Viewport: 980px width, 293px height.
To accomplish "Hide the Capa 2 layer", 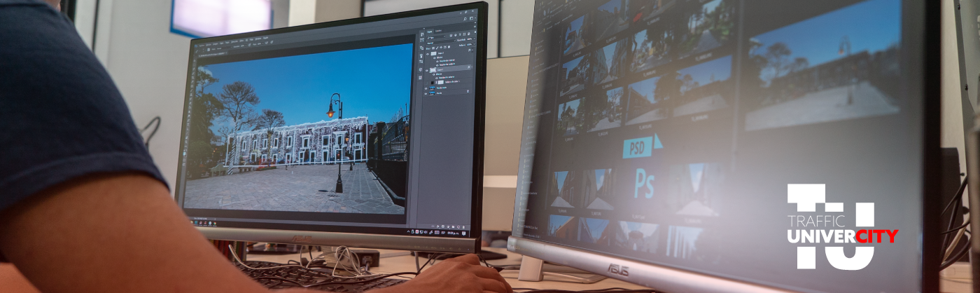I will (x=428, y=54).
